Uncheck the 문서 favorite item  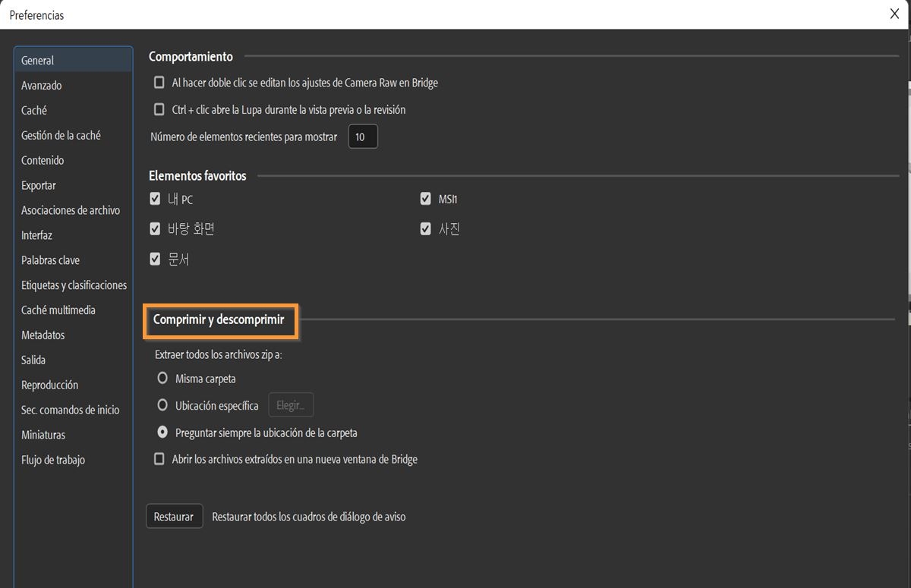tap(156, 259)
